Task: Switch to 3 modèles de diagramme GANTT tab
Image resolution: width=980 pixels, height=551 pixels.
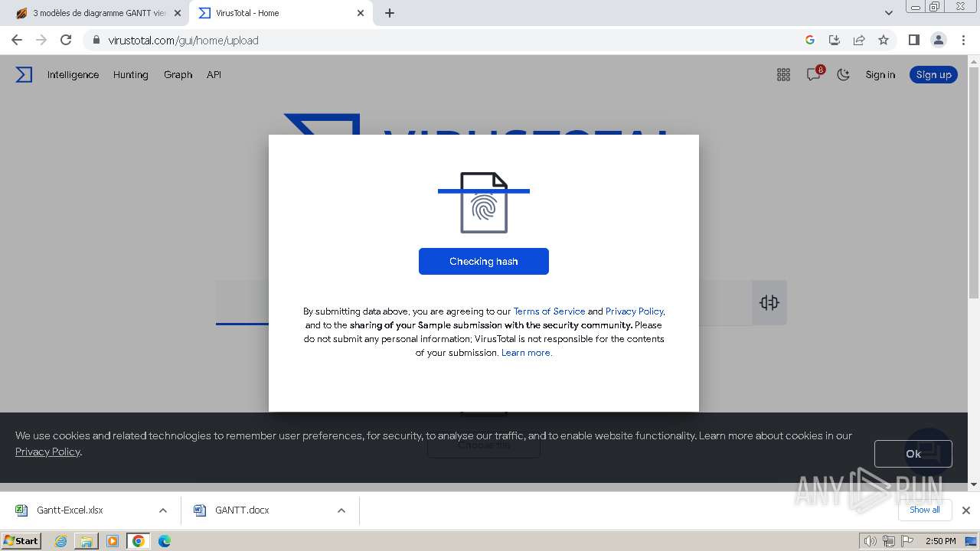Action: pos(99,13)
